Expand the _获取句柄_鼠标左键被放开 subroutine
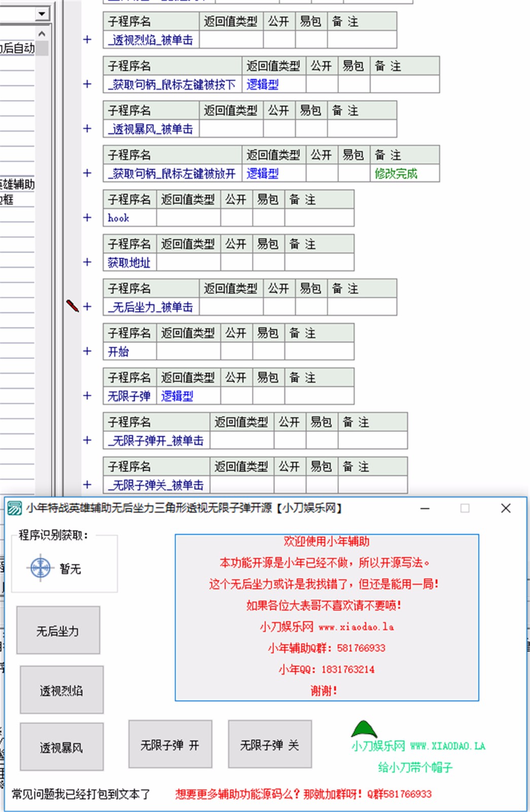 pyautogui.click(x=87, y=173)
